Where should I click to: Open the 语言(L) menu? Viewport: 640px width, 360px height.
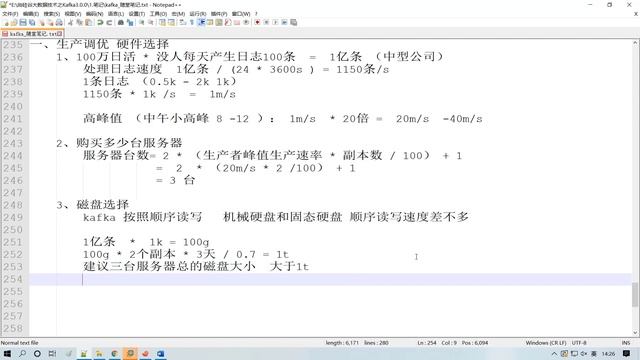[x=116, y=14]
